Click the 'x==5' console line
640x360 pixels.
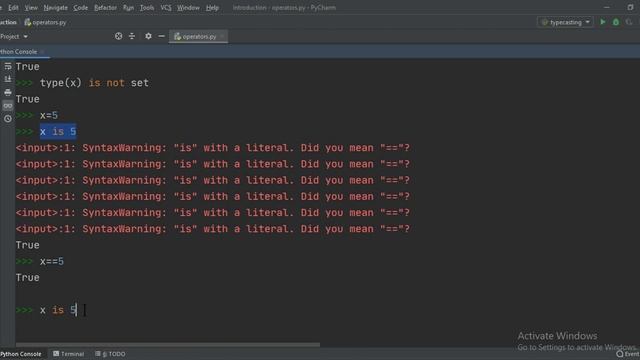click(51, 261)
